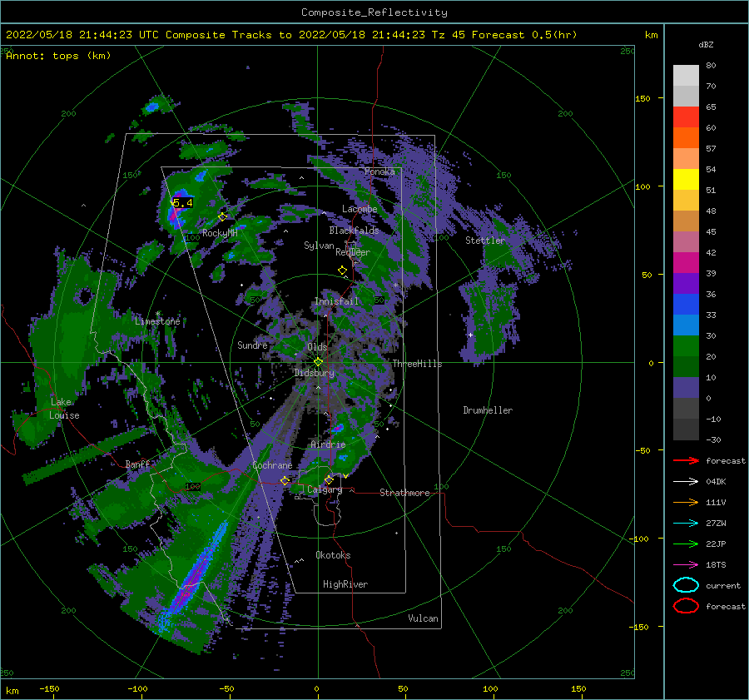Click the Okotoks town label
This screenshot has height=700, width=749.
click(x=333, y=555)
